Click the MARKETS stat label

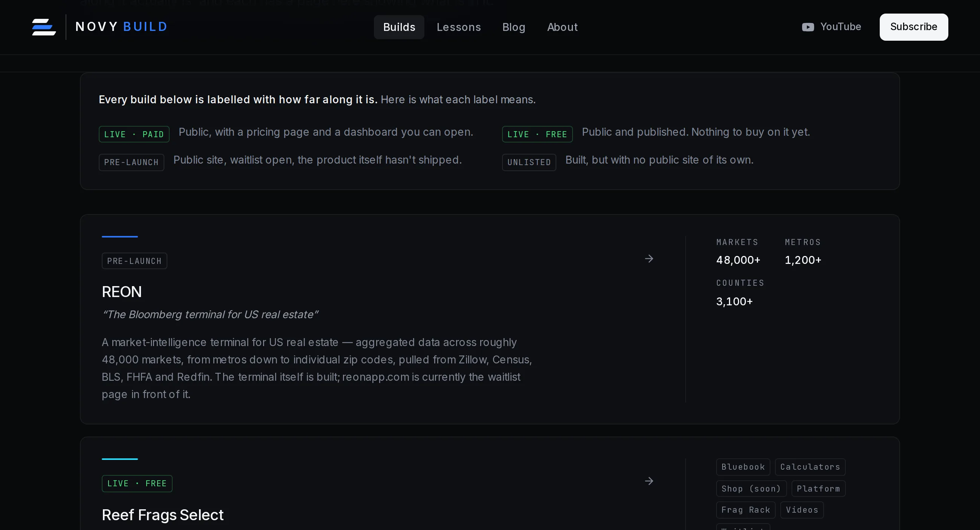tap(737, 242)
